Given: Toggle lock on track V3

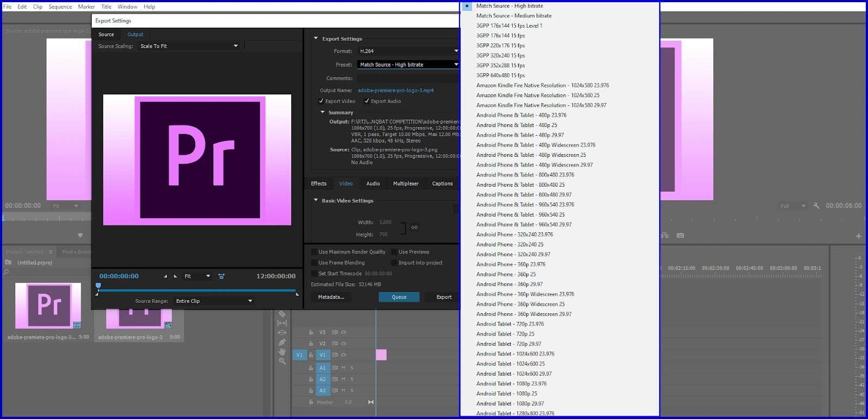Looking at the screenshot, I should [311, 332].
